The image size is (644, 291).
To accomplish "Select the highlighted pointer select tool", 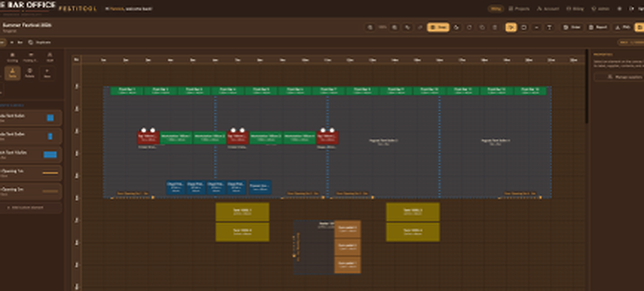I will pyautogui.click(x=511, y=27).
